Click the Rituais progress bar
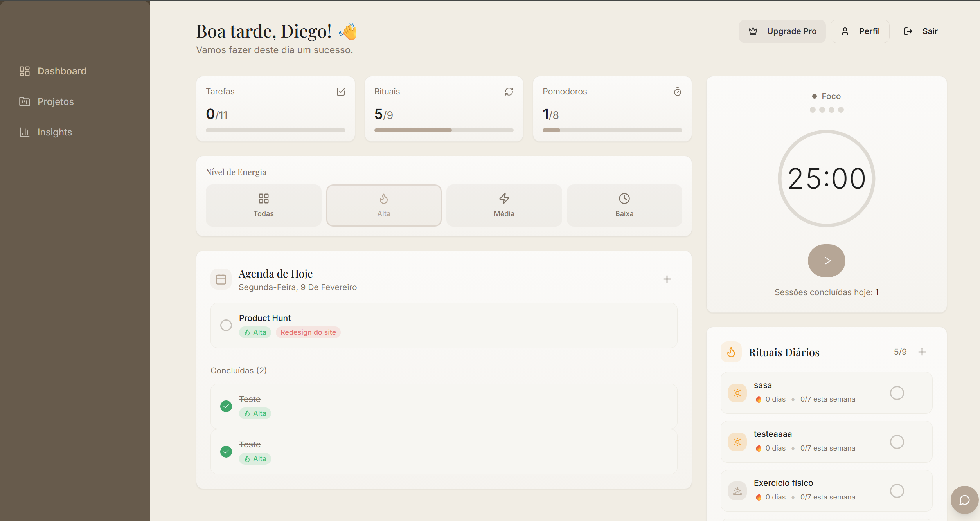Image resolution: width=980 pixels, height=521 pixels. [444, 130]
